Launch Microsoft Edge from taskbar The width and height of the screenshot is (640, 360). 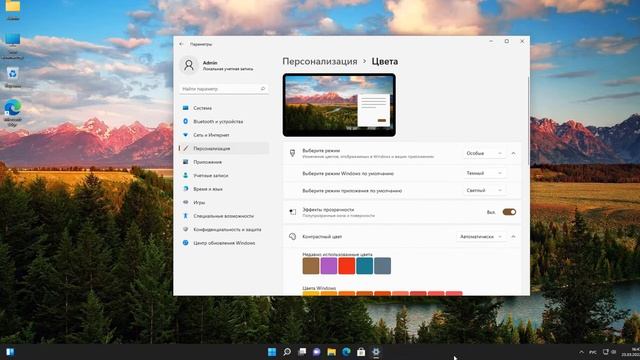[x=346, y=352]
